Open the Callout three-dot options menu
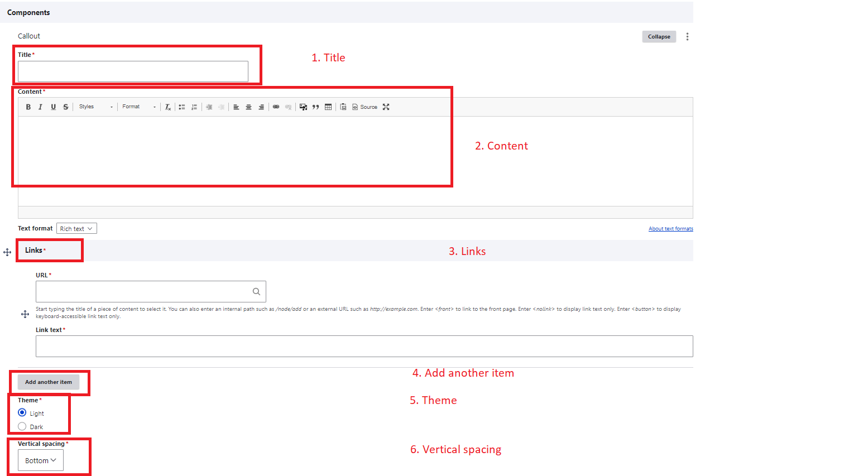Image resolution: width=868 pixels, height=476 pixels. click(x=687, y=37)
